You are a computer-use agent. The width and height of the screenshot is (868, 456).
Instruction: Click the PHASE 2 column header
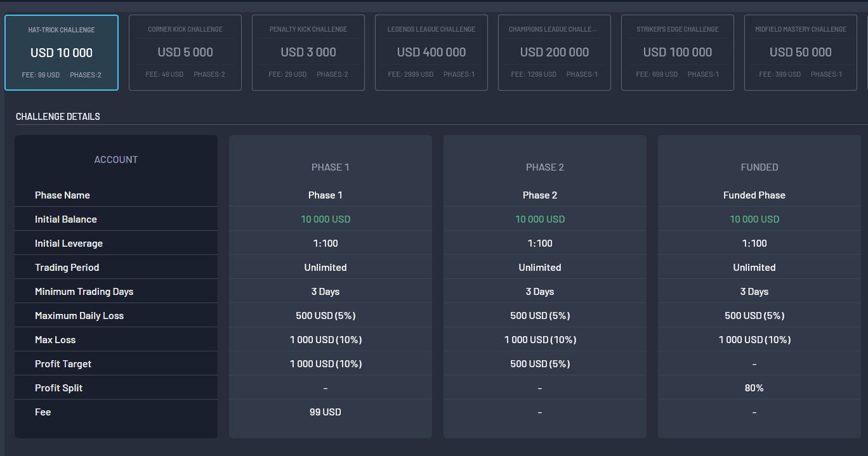click(x=544, y=167)
